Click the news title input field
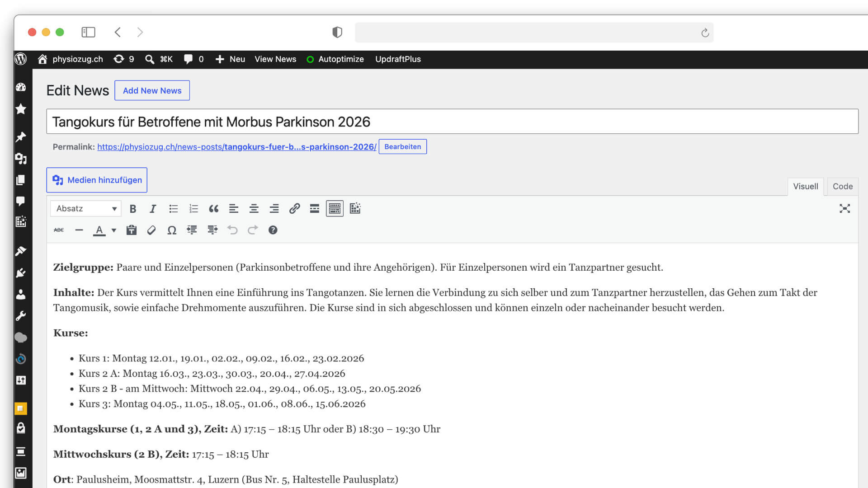868x488 pixels. (x=452, y=121)
